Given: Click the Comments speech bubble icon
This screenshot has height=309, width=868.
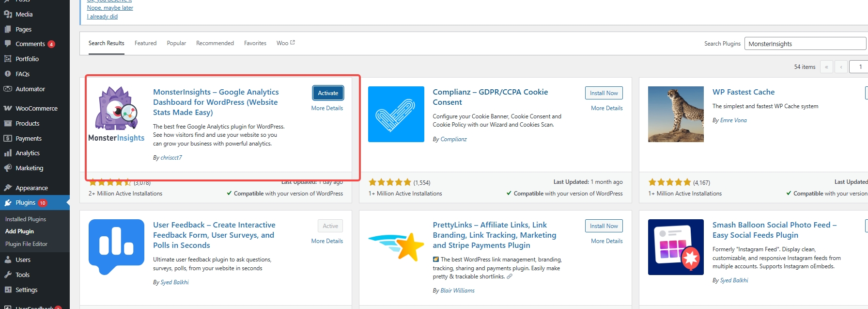Looking at the screenshot, I should [8, 44].
